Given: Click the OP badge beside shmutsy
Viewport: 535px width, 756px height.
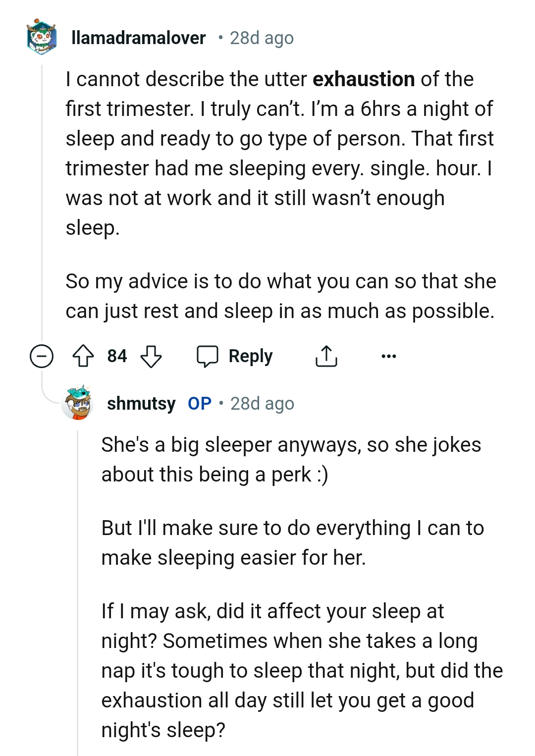Looking at the screenshot, I should point(200,404).
